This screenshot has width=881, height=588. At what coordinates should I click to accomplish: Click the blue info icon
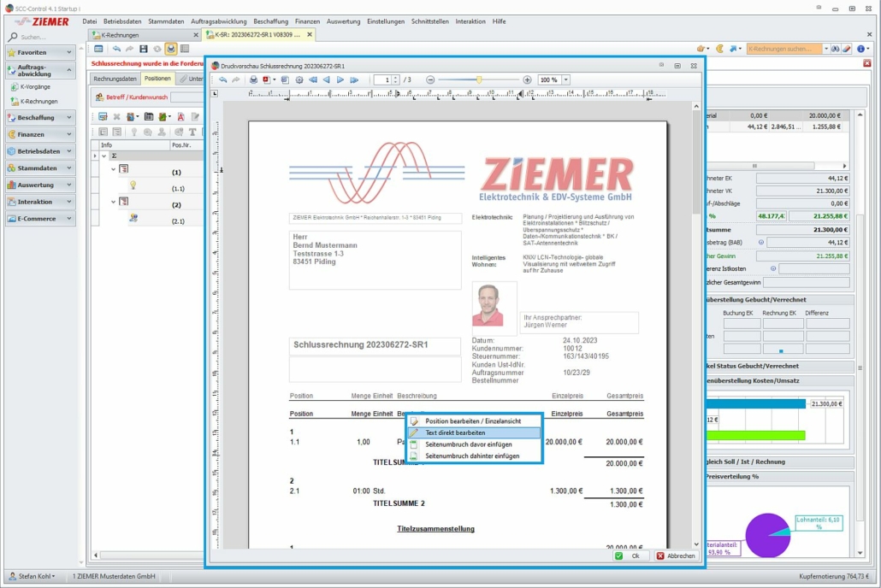(860, 49)
